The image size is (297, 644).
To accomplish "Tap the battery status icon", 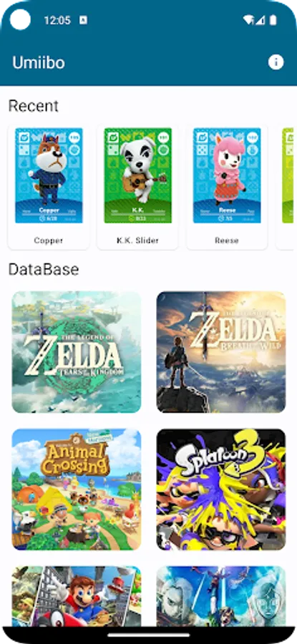I will click(273, 20).
